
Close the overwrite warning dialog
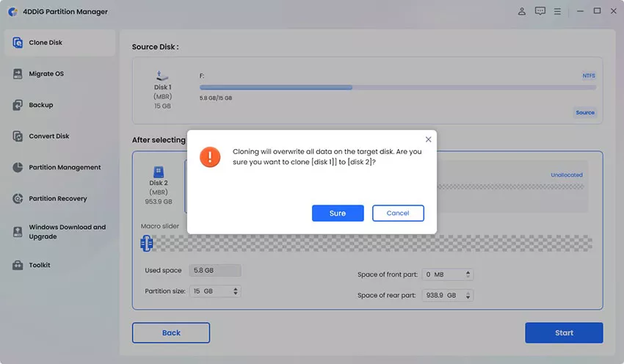coord(428,139)
